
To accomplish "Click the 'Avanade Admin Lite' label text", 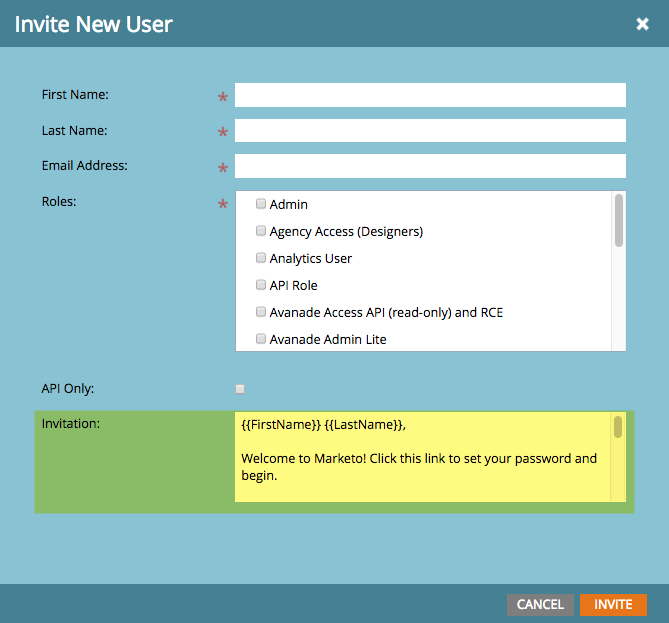I will (328, 340).
